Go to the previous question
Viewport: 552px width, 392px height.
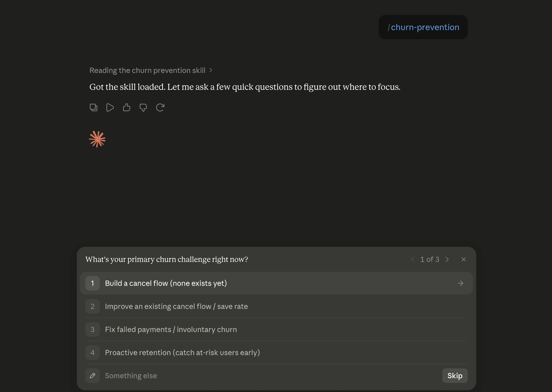[x=413, y=259]
